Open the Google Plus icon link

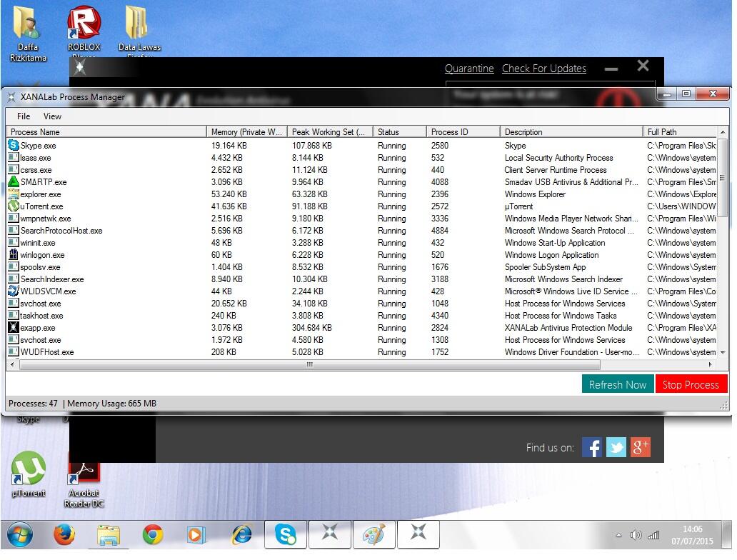[x=640, y=447]
